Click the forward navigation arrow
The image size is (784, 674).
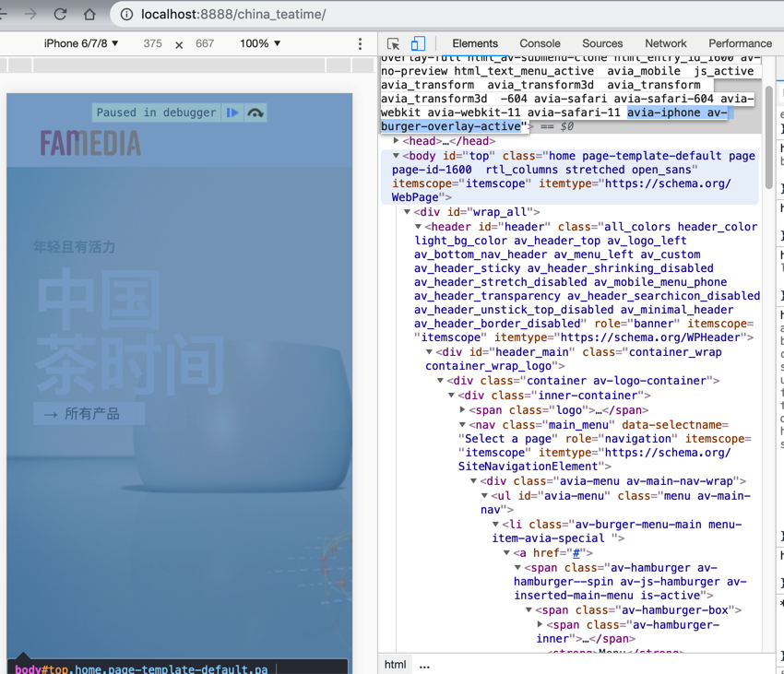coord(30,14)
